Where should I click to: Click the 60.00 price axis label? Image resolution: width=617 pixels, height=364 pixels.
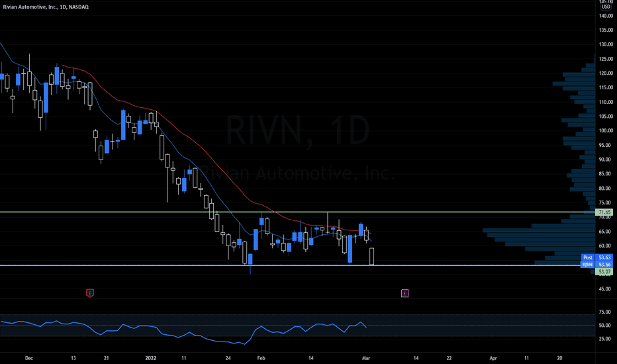click(x=606, y=246)
